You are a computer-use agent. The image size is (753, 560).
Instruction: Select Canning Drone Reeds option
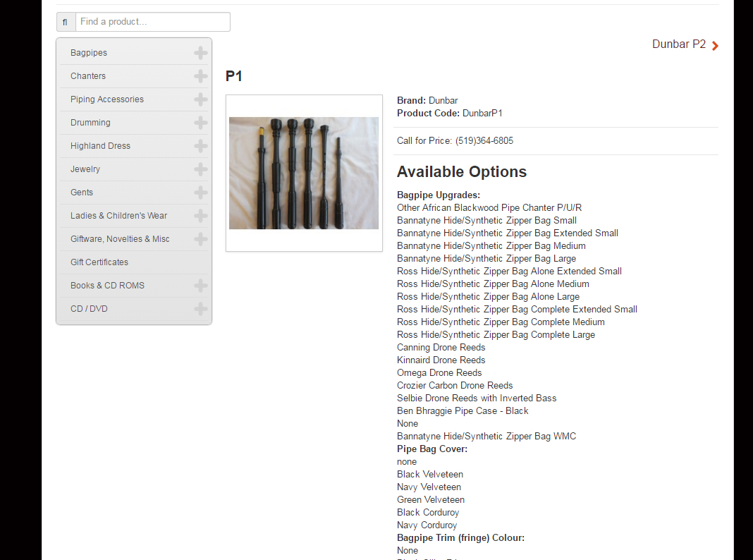tap(441, 348)
